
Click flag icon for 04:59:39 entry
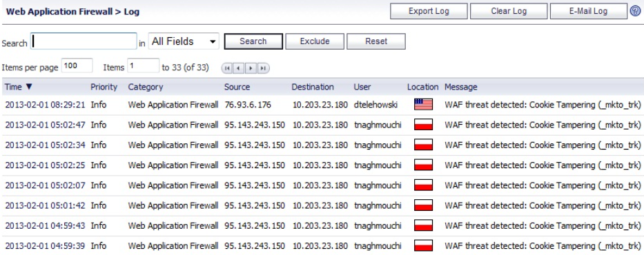click(x=423, y=245)
